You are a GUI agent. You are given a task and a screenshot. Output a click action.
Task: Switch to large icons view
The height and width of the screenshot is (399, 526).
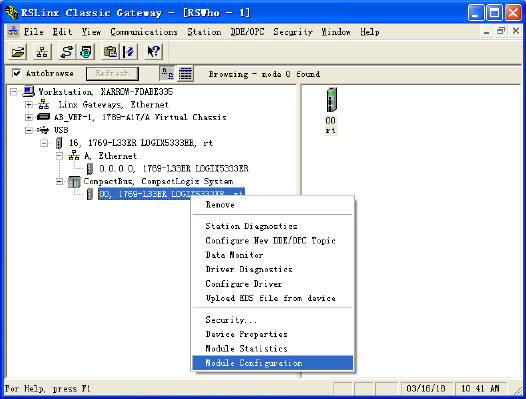coord(167,73)
